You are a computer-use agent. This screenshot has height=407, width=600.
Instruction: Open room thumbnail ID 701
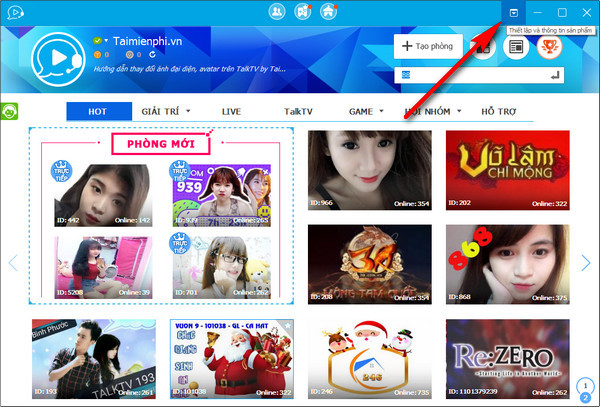point(222,267)
